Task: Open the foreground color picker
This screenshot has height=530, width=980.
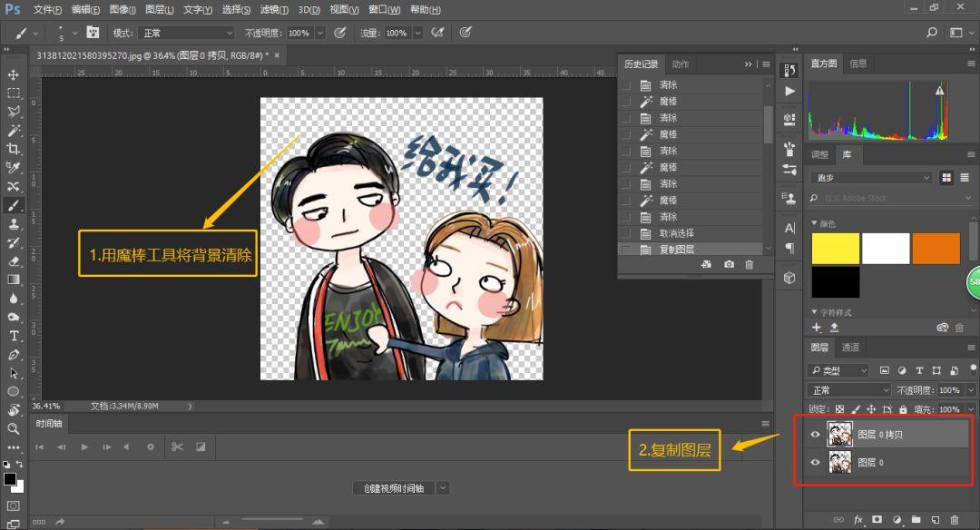Action: click(x=9, y=479)
